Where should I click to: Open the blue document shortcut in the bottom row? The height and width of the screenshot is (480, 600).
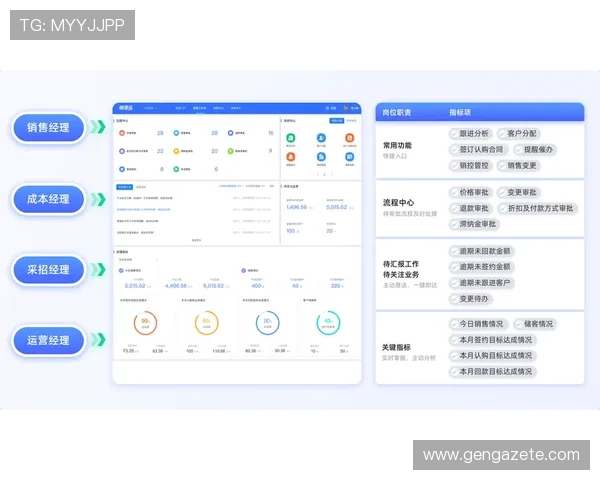tap(321, 157)
